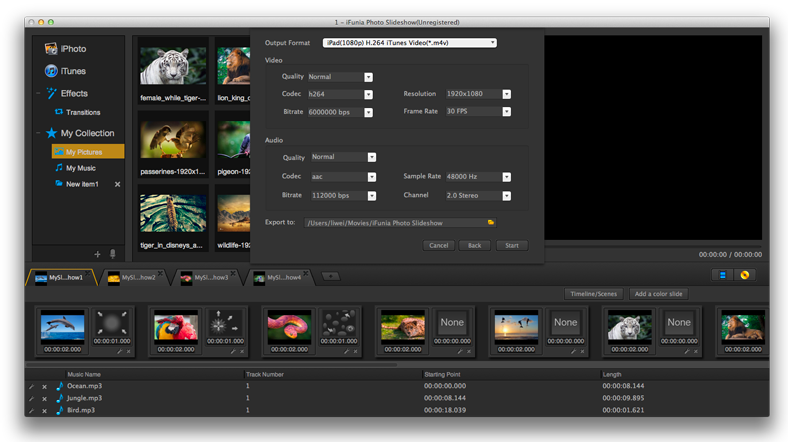The height and width of the screenshot is (442, 788).
Task: Select the female white tiger photo
Action: (x=173, y=66)
